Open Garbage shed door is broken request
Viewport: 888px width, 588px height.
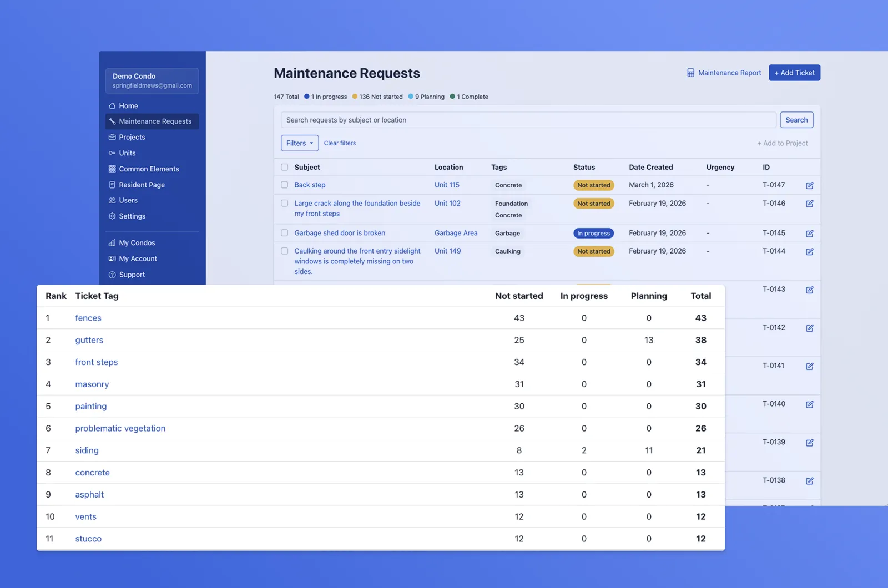click(340, 233)
